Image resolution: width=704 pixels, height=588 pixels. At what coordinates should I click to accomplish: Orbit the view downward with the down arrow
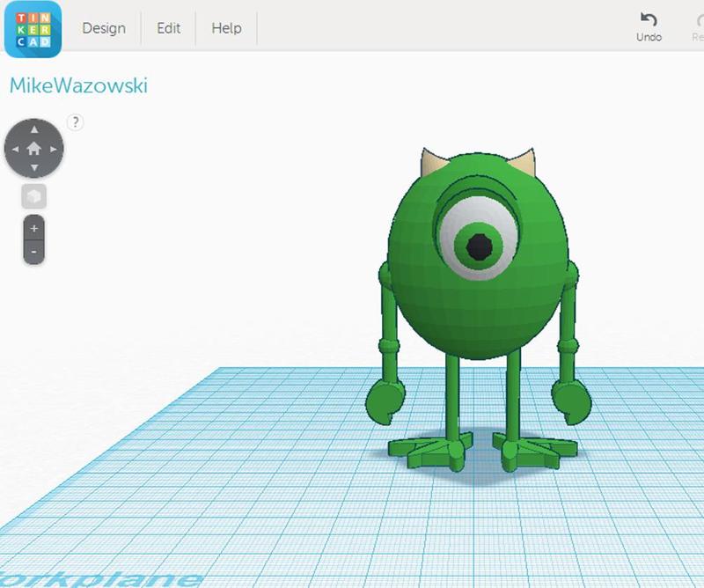(34, 167)
